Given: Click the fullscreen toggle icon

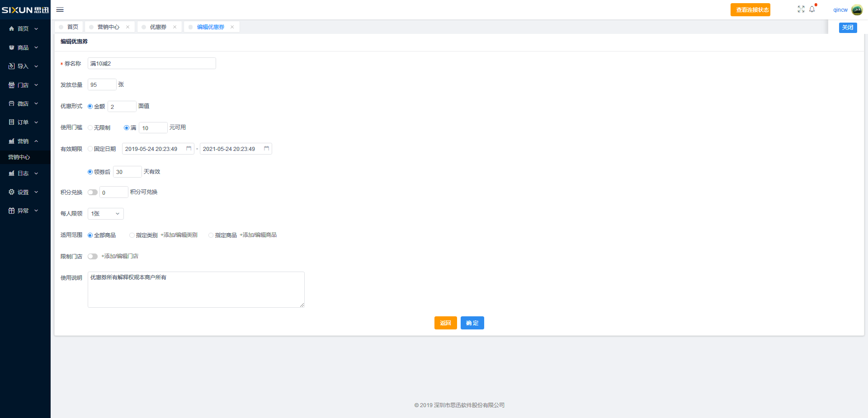Looking at the screenshot, I should pos(801,9).
